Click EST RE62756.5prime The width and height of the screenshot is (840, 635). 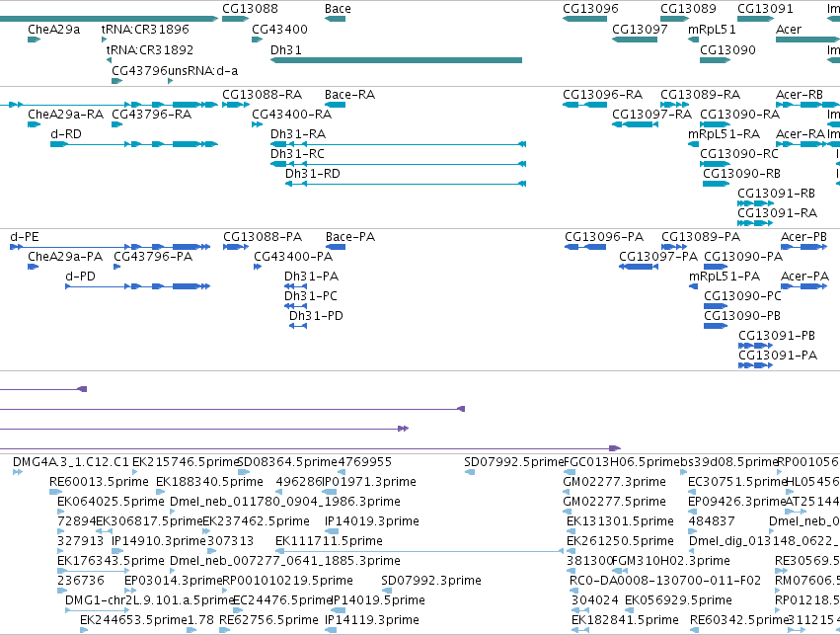[x=268, y=620]
